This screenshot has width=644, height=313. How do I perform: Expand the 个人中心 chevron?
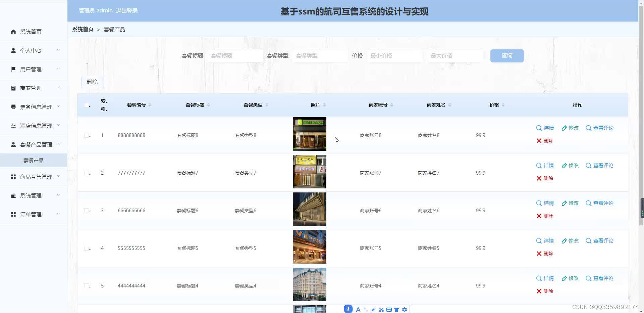point(58,50)
